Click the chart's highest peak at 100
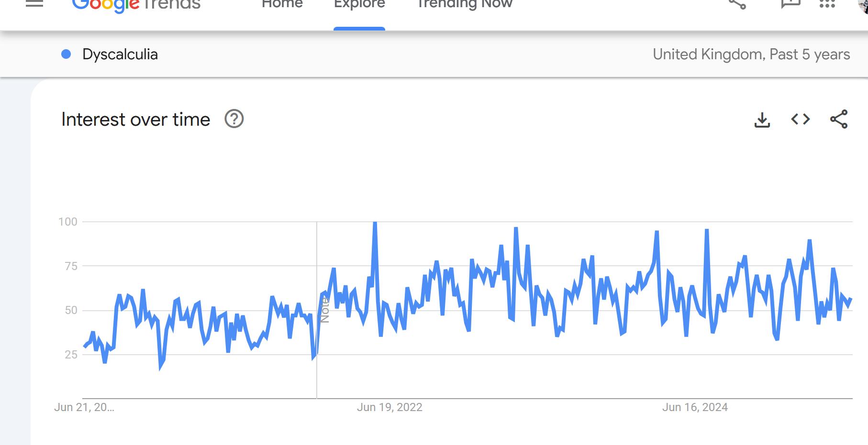 pos(375,223)
